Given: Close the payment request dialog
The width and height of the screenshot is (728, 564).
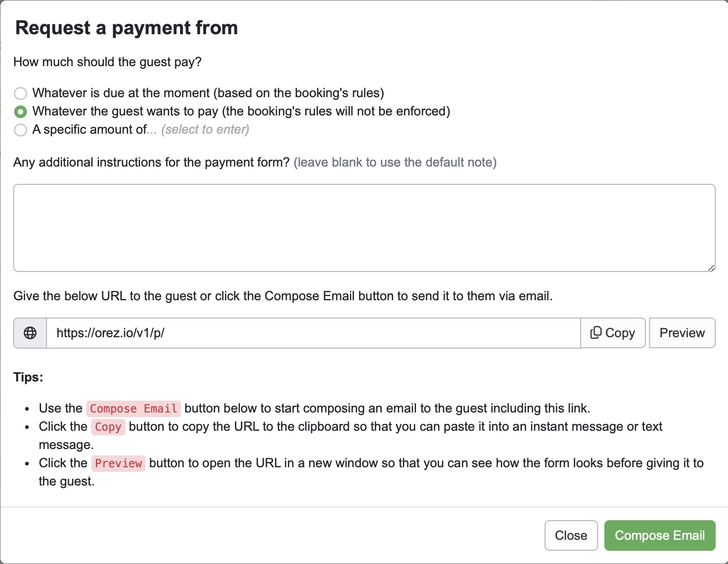Looking at the screenshot, I should point(571,535).
